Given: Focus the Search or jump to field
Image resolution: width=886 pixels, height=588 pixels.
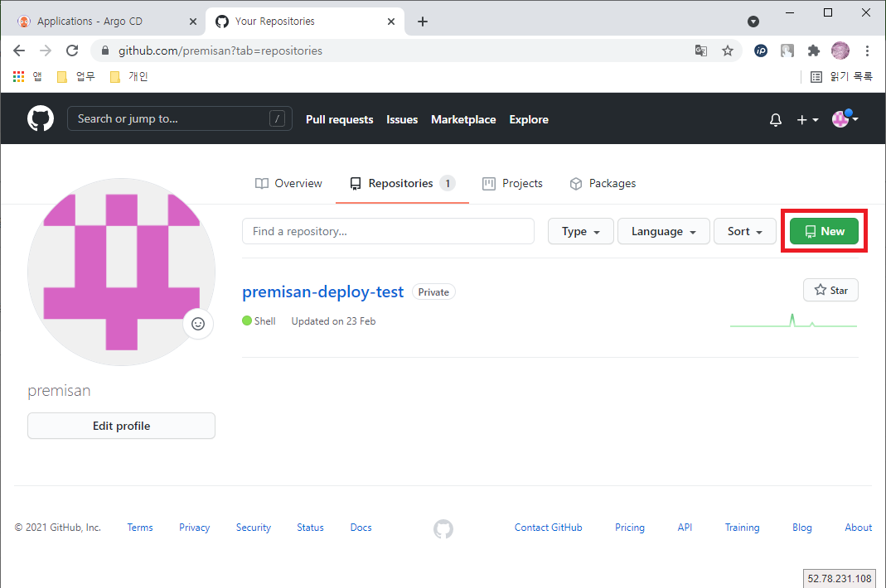Looking at the screenshot, I should click(x=180, y=118).
